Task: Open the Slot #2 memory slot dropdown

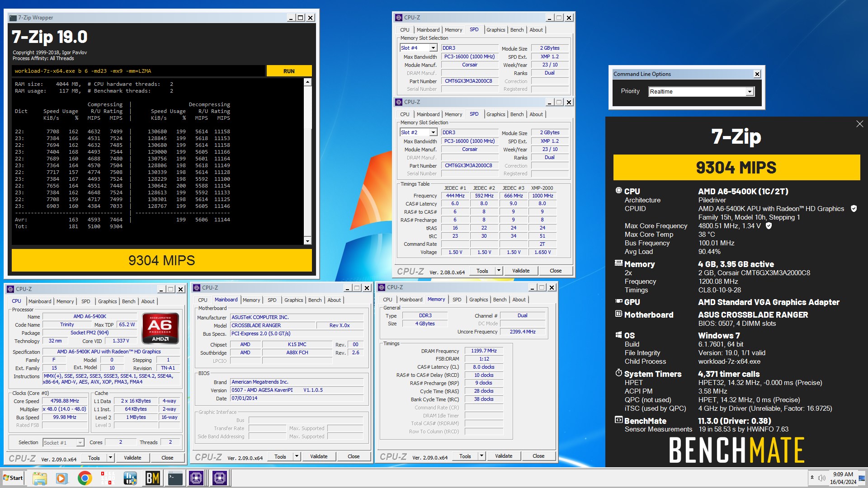Action: coord(433,132)
